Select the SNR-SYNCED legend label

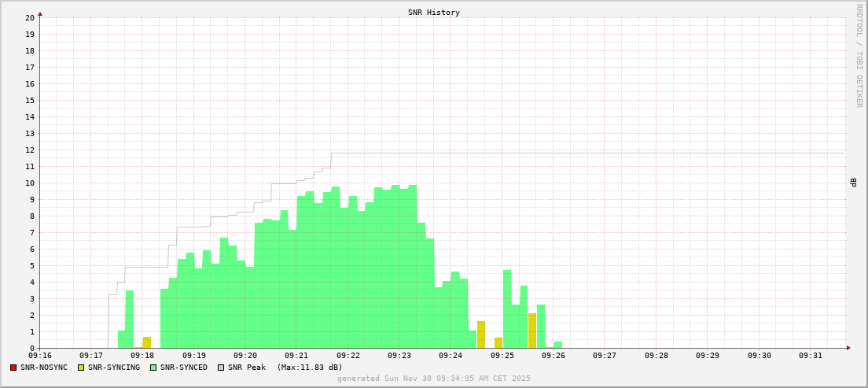pyautogui.click(x=183, y=368)
